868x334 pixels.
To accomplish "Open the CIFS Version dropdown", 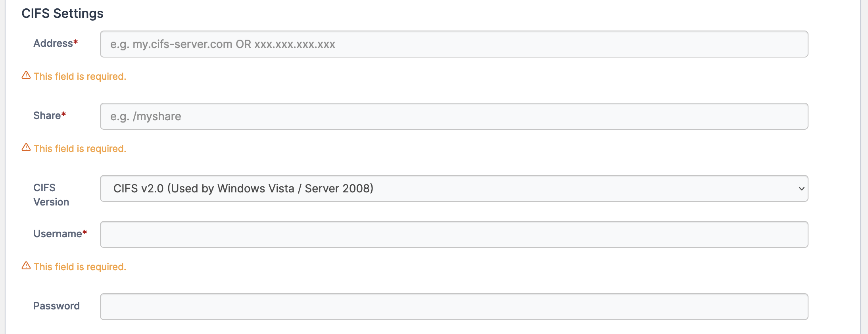I will point(454,188).
